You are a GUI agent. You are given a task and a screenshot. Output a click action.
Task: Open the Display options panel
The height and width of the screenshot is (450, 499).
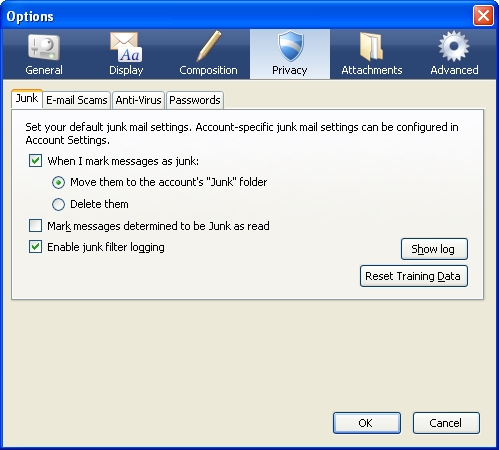coord(126,54)
